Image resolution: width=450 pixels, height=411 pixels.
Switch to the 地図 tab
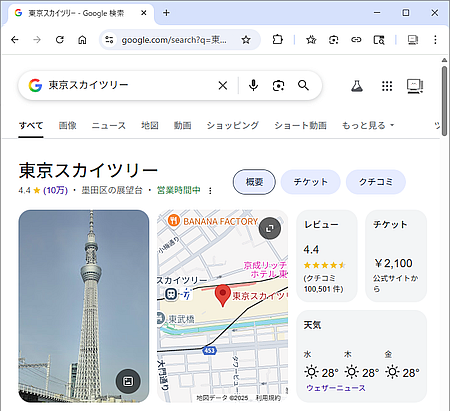click(x=150, y=125)
